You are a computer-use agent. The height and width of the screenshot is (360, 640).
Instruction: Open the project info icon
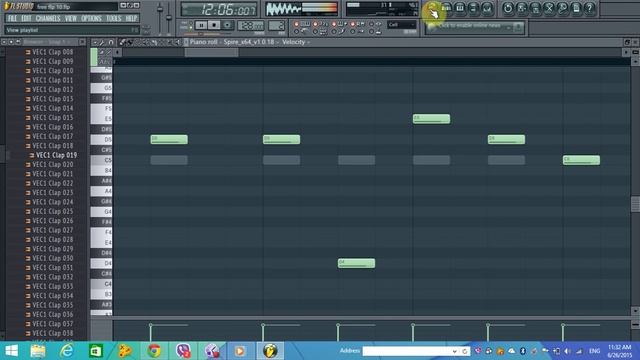pyautogui.click(x=576, y=8)
